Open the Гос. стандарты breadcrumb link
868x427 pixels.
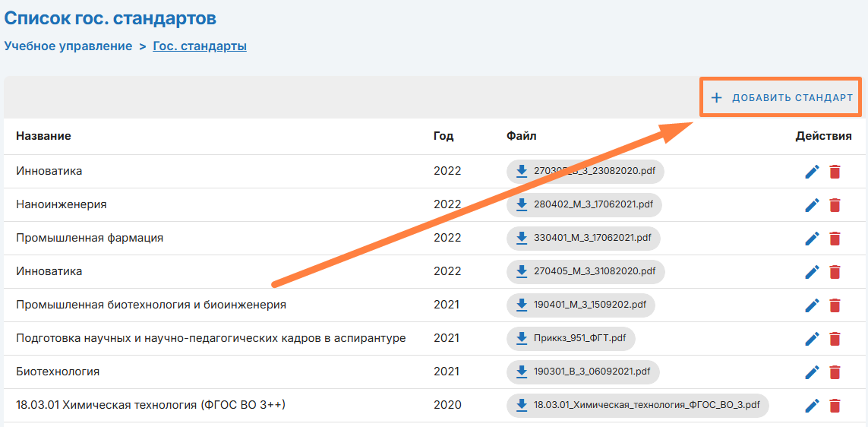tap(200, 46)
